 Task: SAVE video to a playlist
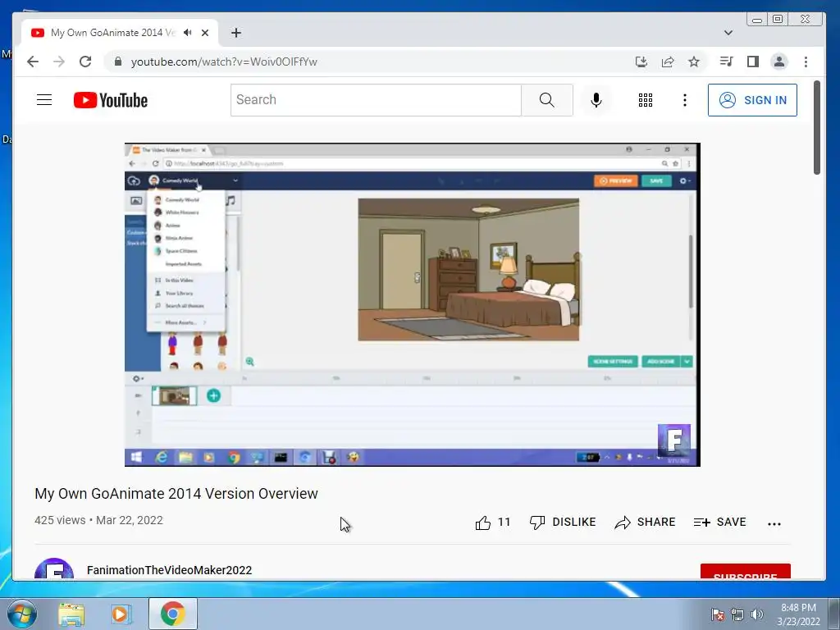point(719,523)
